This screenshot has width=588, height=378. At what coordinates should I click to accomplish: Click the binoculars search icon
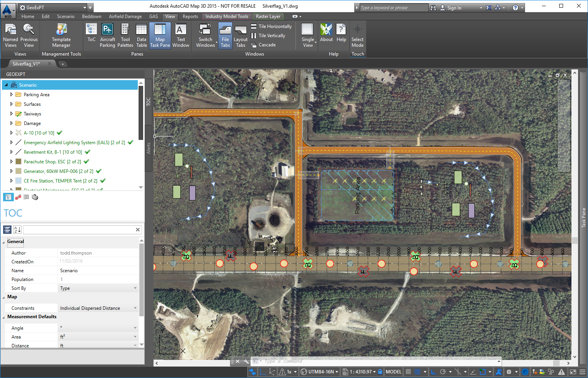[x=433, y=8]
